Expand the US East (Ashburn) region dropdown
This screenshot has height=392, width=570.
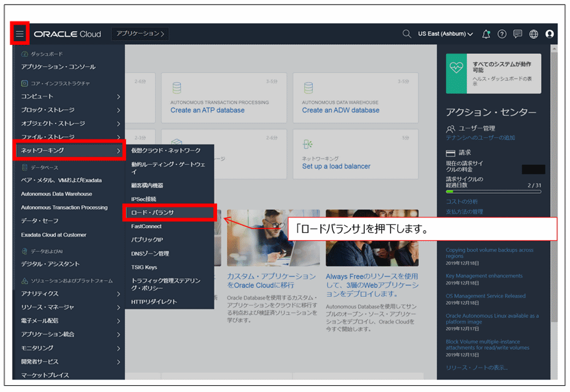444,34
